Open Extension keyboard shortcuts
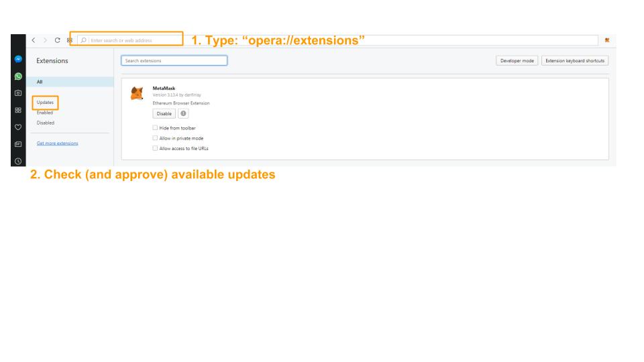Viewport: 644px width, 362px height. [575, 61]
